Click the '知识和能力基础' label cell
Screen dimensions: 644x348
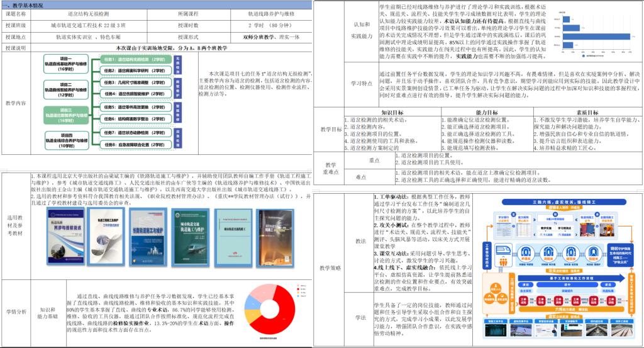(48, 313)
